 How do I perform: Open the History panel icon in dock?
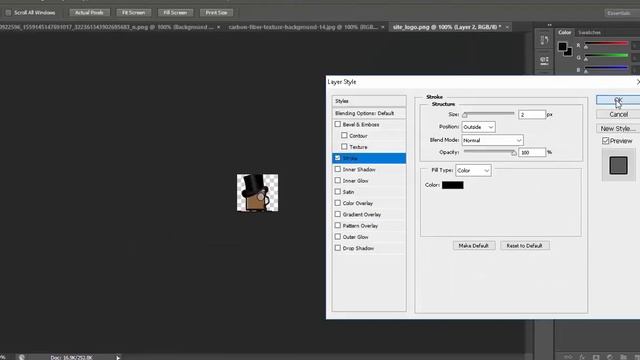point(544,40)
